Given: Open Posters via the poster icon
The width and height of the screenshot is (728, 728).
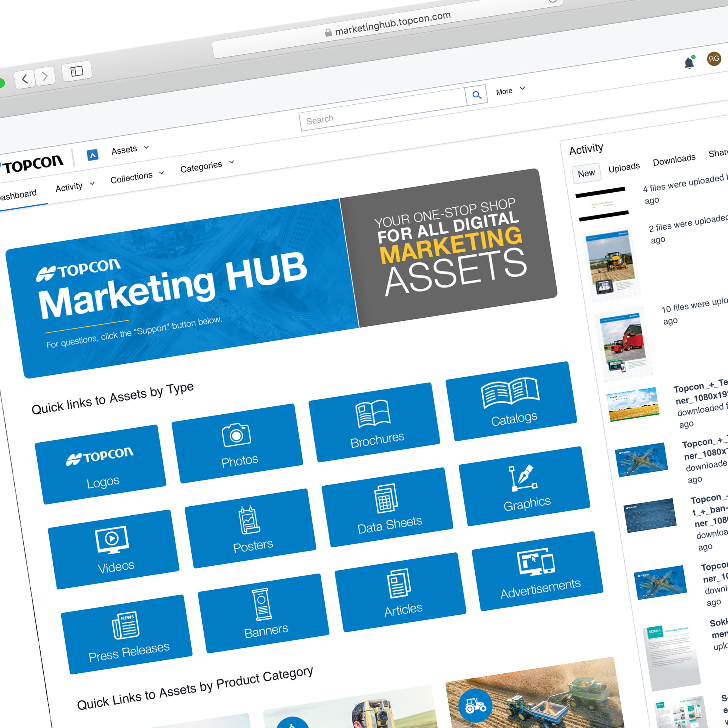Looking at the screenshot, I should (x=249, y=520).
